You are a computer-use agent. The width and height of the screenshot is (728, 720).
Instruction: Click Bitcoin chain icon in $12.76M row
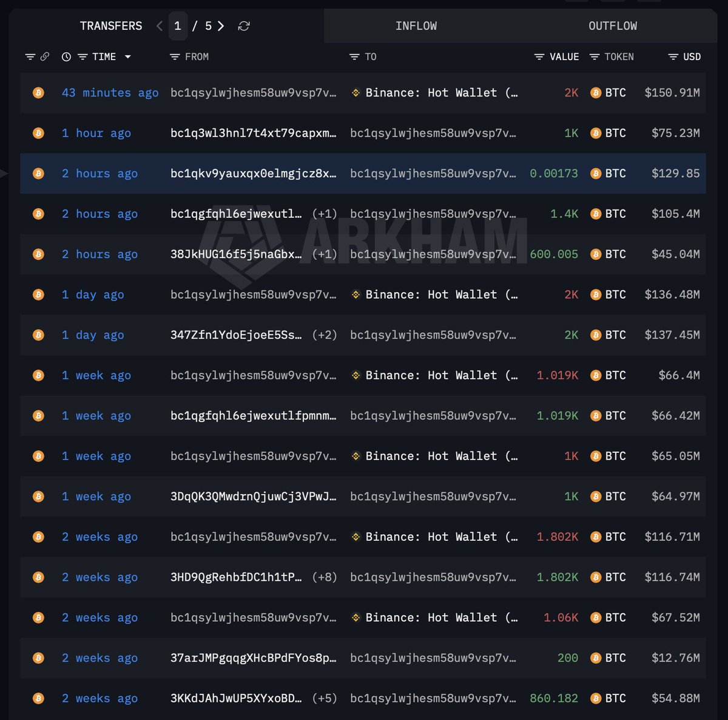[38, 658]
